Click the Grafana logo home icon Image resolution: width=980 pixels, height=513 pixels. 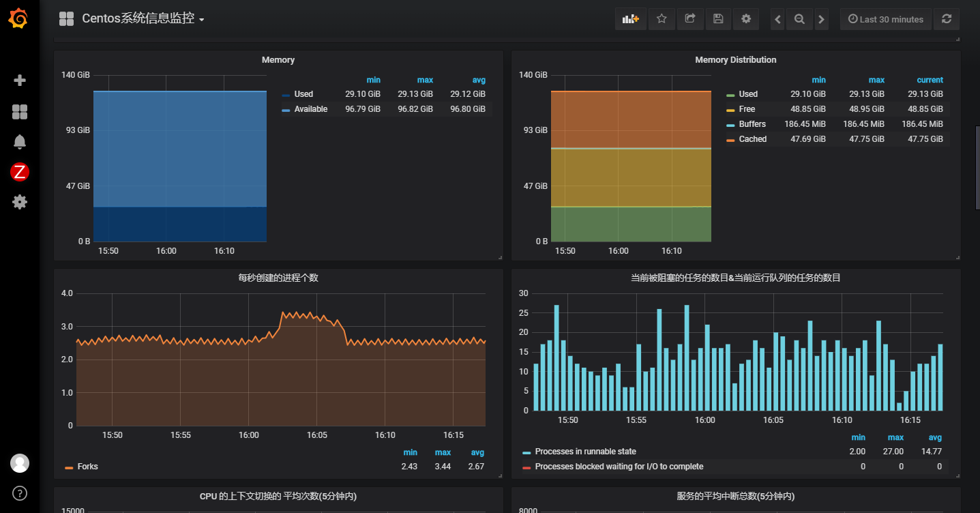(x=19, y=19)
